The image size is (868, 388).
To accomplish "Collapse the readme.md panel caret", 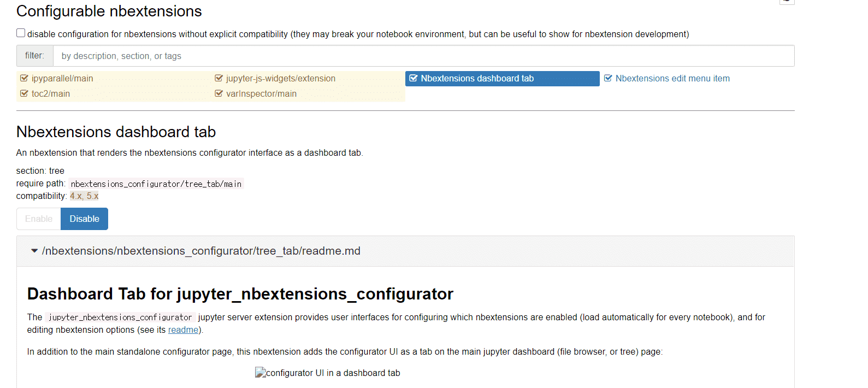I will [x=34, y=251].
